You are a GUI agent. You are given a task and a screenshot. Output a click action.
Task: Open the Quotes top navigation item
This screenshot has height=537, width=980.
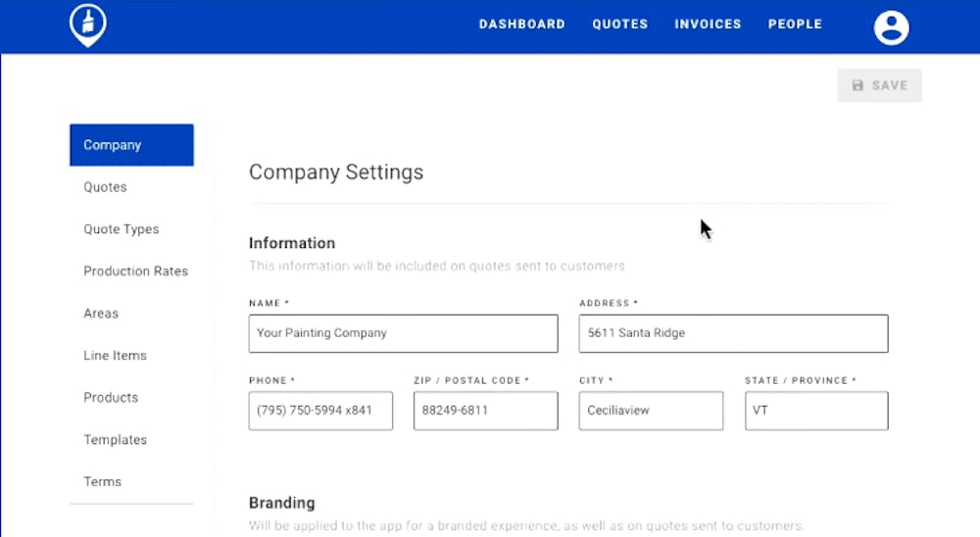click(x=619, y=24)
